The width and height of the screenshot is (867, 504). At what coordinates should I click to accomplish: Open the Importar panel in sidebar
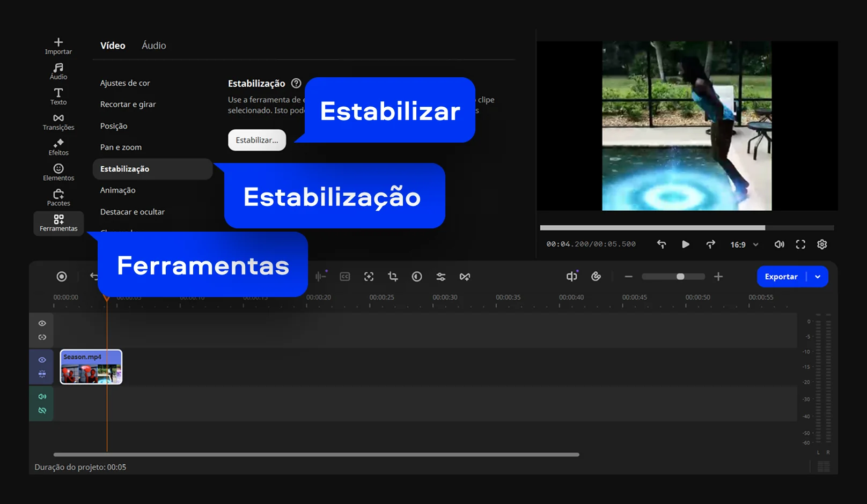coord(58,46)
